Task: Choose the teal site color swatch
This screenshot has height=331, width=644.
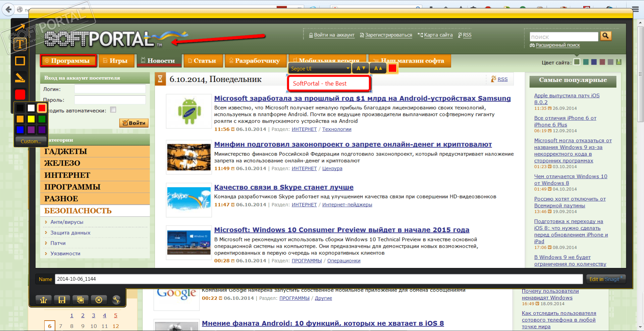Action: [586, 62]
